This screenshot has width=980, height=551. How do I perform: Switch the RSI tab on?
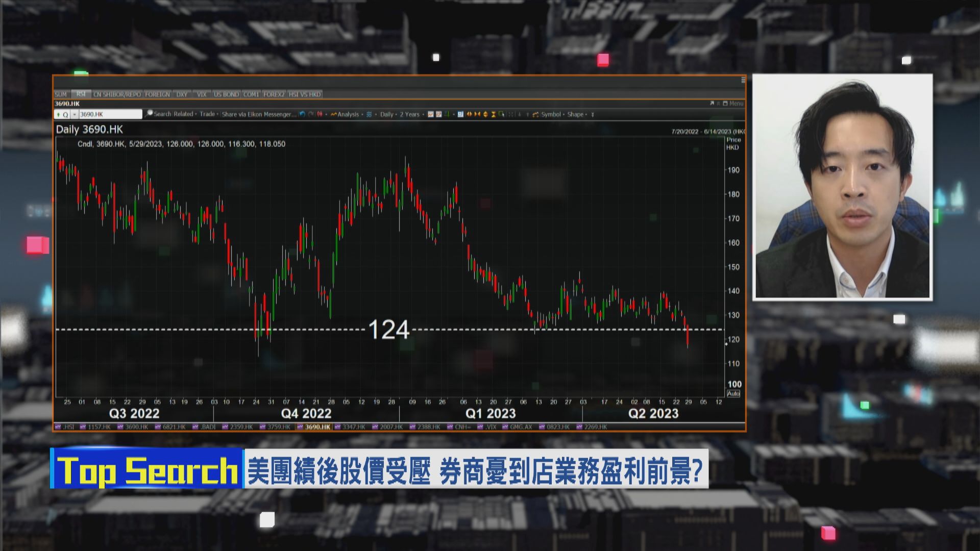pyautogui.click(x=80, y=94)
